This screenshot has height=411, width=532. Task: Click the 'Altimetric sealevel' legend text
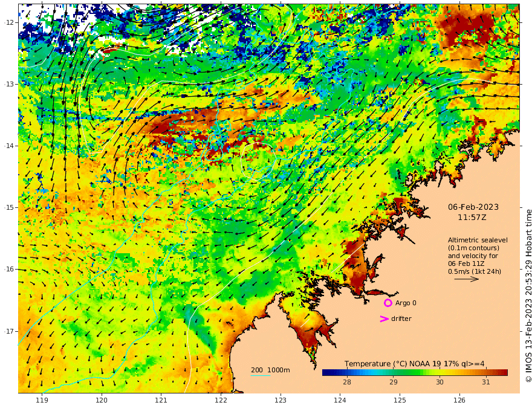point(478,240)
